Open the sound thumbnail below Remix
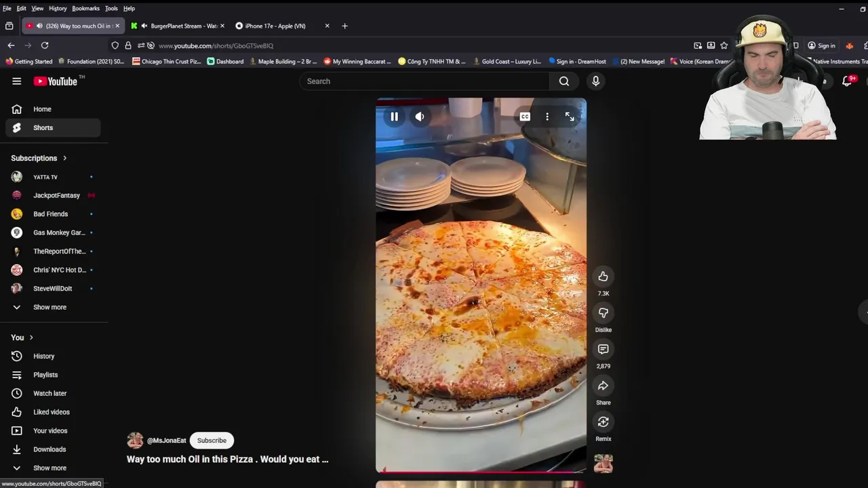The height and width of the screenshot is (488, 868). pos(603,464)
